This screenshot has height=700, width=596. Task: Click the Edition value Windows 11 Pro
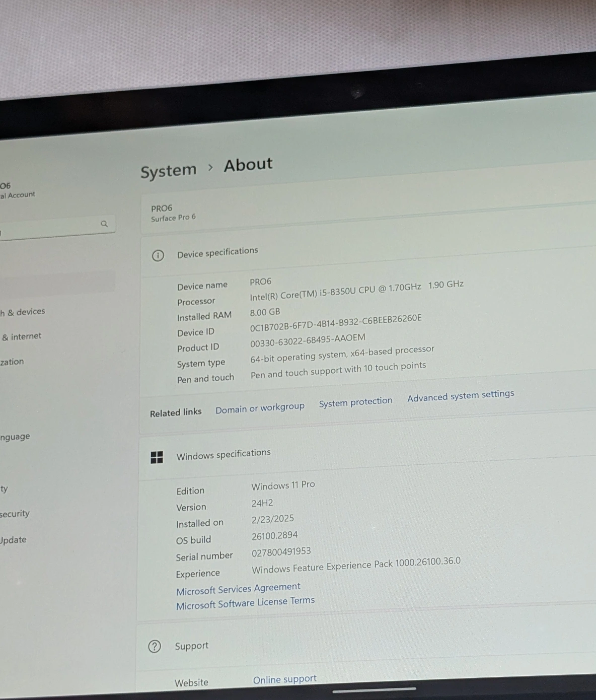point(283,485)
